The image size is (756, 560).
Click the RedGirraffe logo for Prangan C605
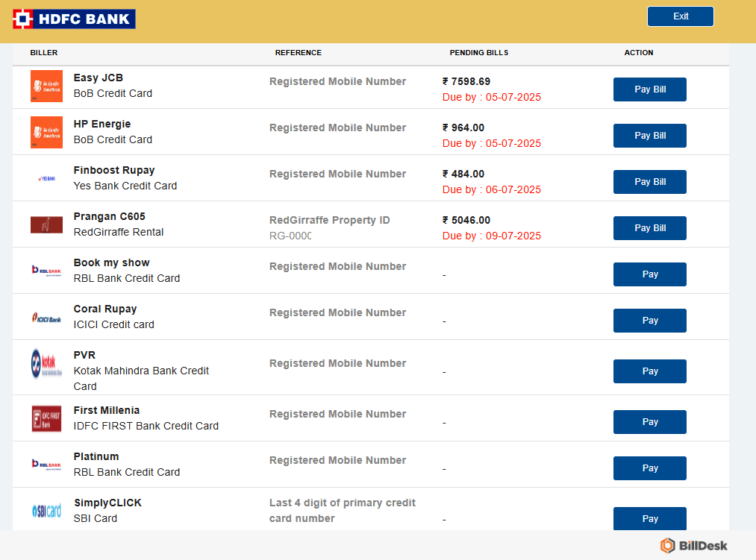(46, 224)
